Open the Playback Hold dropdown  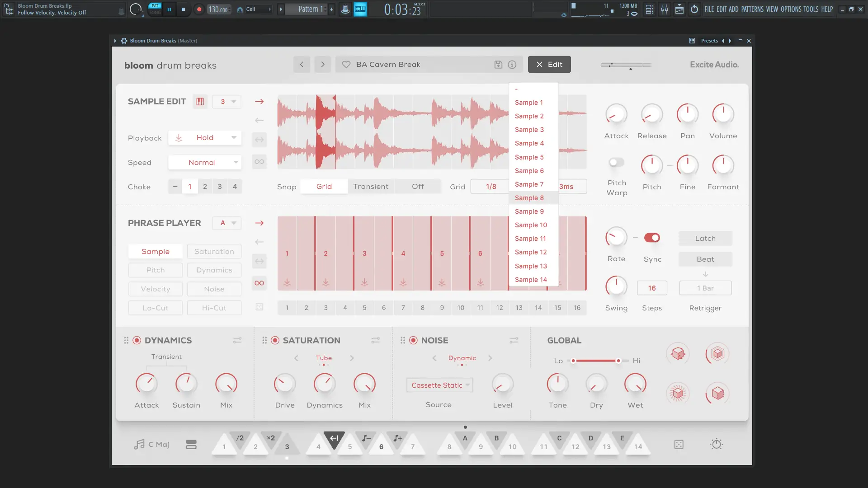(205, 138)
